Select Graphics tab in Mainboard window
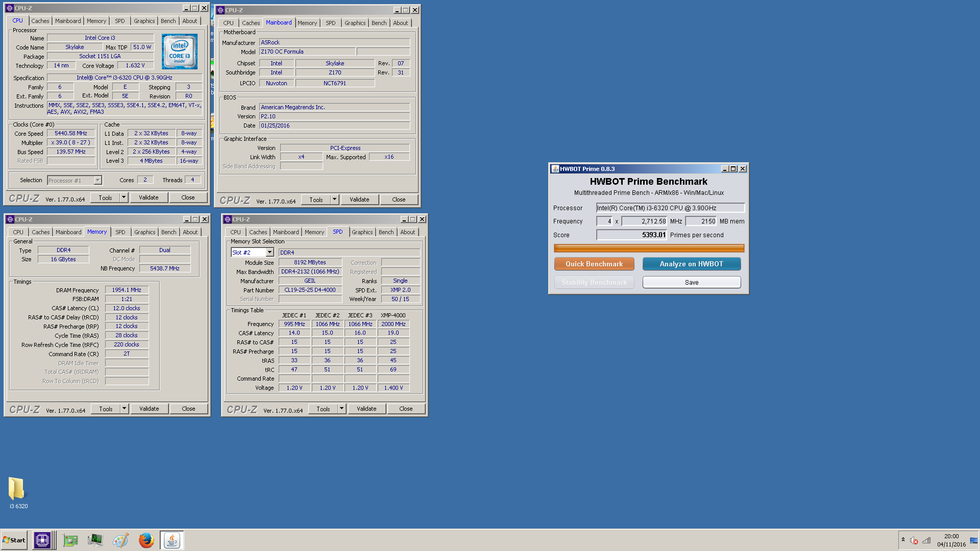Image resolution: width=980 pixels, height=551 pixels. pos(355,23)
